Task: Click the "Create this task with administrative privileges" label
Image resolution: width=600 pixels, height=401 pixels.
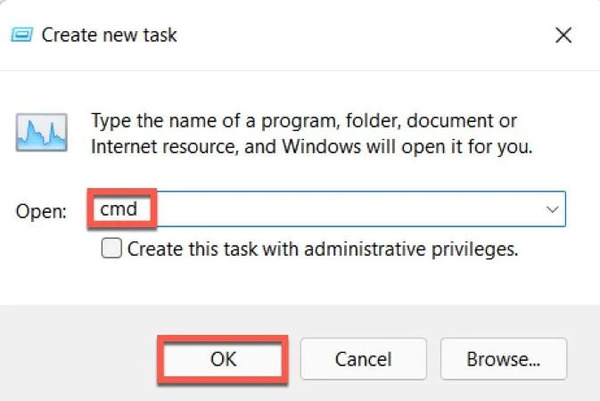Action: 323,249
